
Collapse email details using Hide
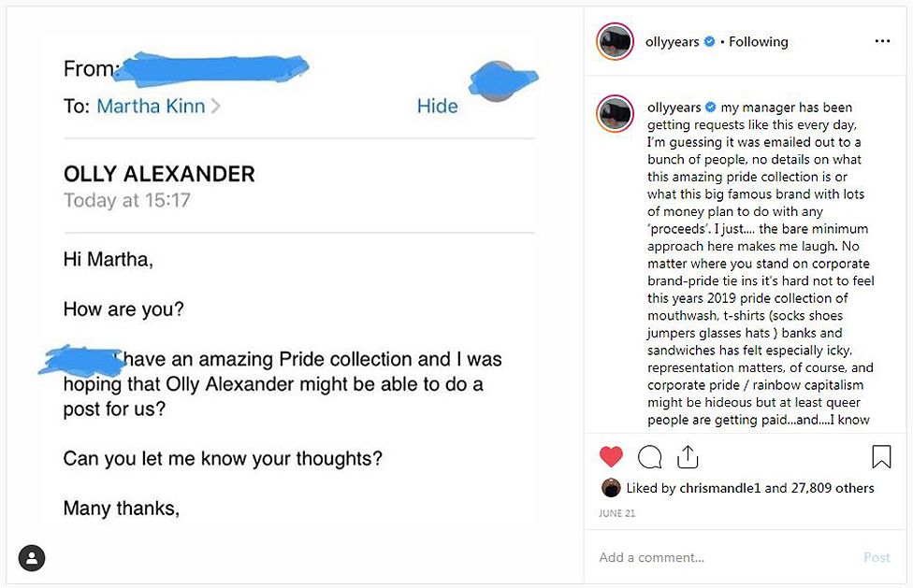coord(437,106)
